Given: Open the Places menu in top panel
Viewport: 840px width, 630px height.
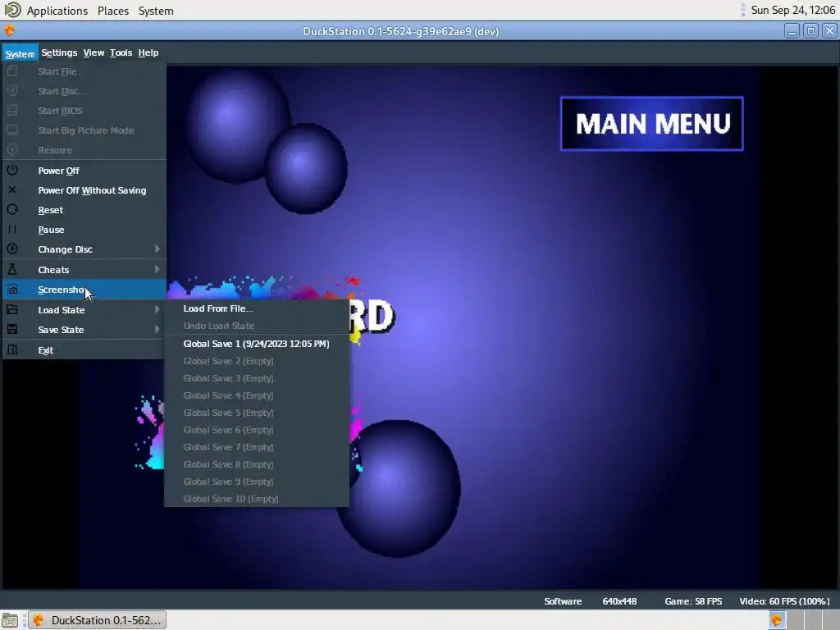Looking at the screenshot, I should pyautogui.click(x=112, y=11).
